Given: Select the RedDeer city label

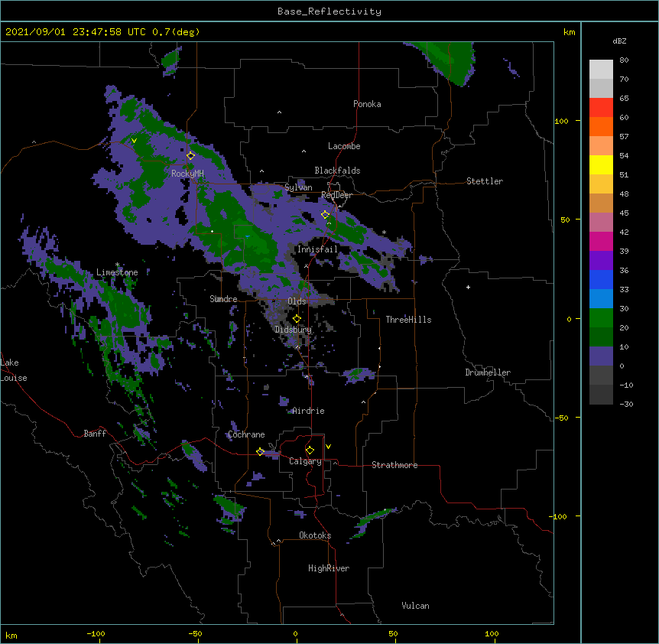Looking at the screenshot, I should (336, 195).
